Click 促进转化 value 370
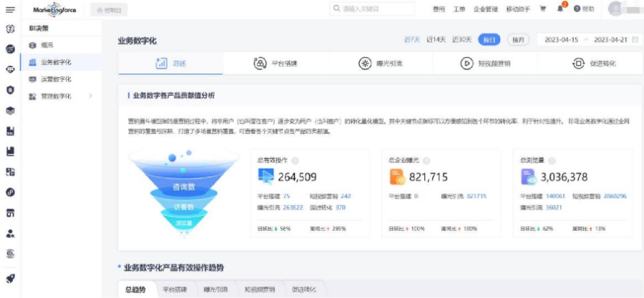The image size is (644, 298). 341,207
